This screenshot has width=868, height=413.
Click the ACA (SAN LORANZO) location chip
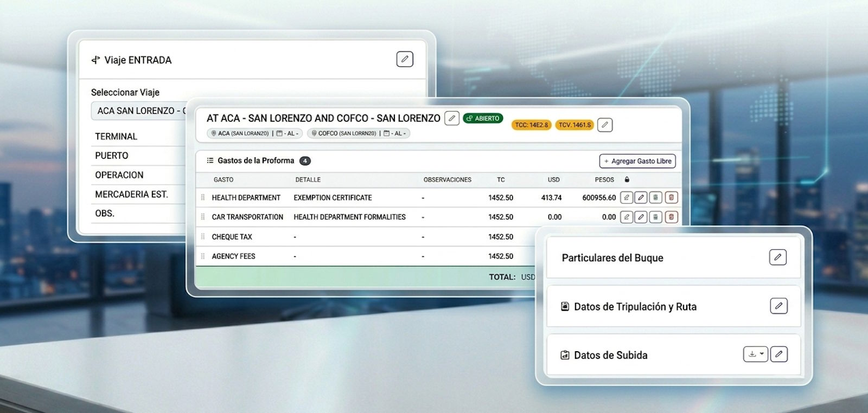click(x=254, y=133)
